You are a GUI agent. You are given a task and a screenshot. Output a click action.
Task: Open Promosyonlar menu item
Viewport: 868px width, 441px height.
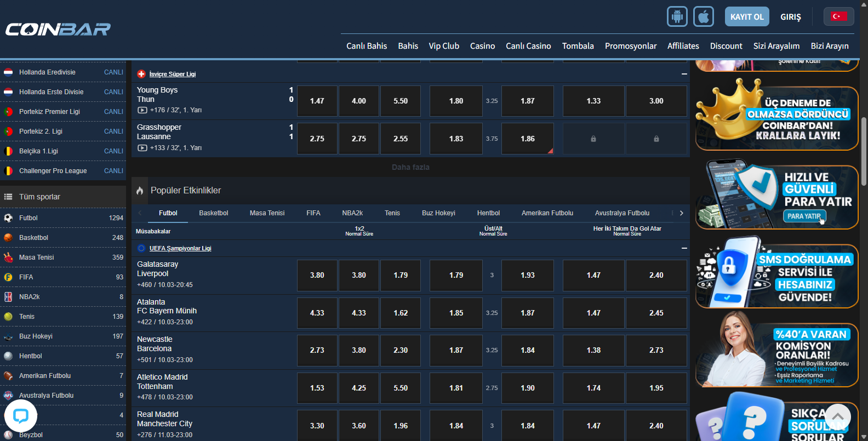631,46
